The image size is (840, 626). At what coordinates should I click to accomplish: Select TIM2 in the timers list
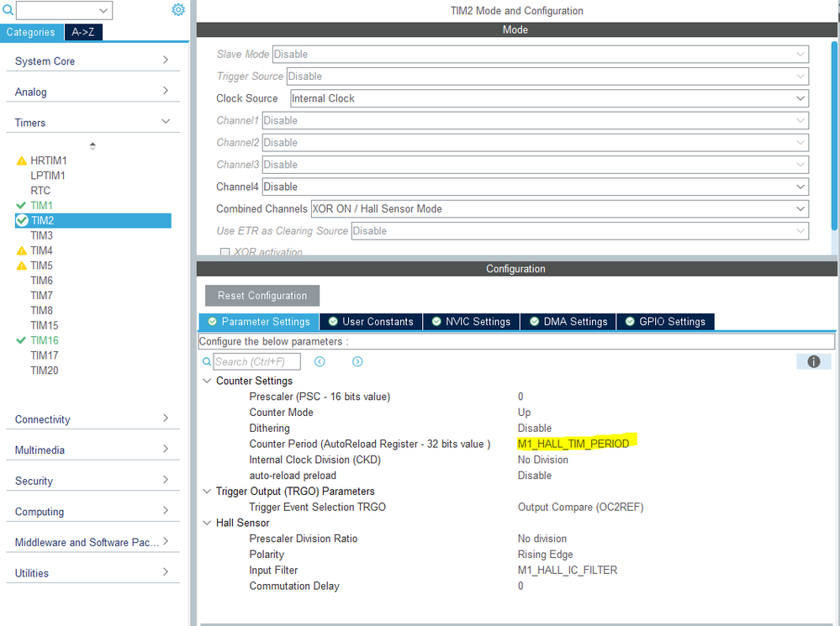coord(93,221)
